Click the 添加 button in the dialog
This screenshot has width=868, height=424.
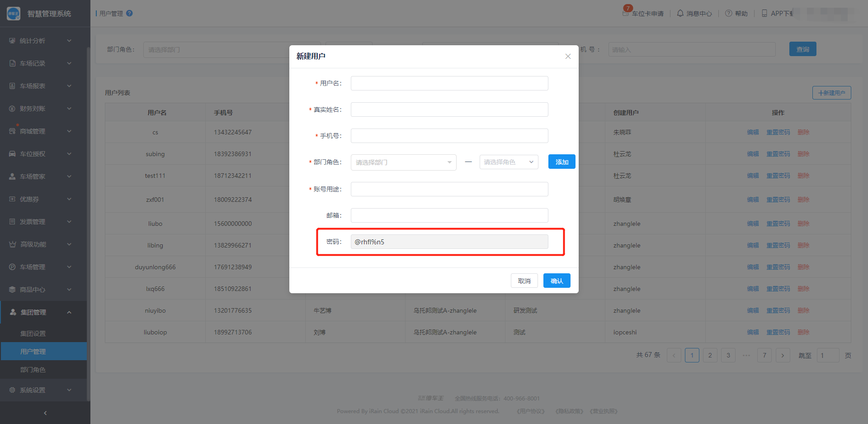click(561, 162)
